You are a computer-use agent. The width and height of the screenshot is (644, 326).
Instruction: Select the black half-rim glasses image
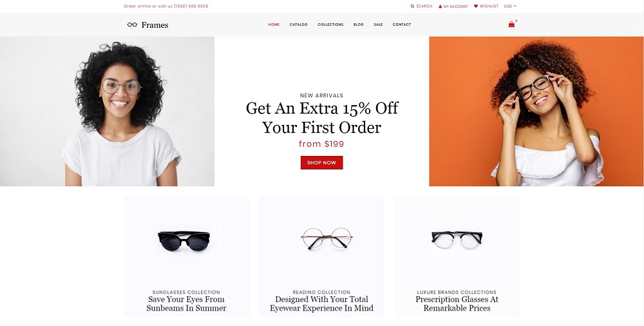[457, 239]
